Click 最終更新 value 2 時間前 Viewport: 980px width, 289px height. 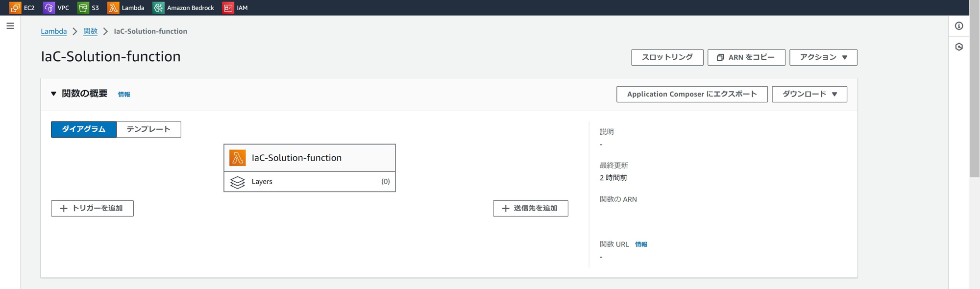click(x=613, y=178)
